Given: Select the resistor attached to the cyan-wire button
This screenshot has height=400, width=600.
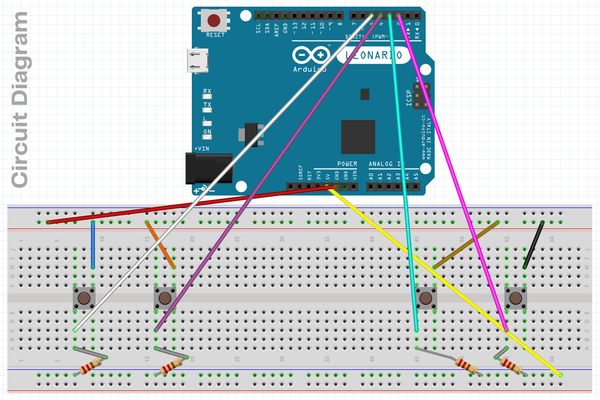Looking at the screenshot, I should pyautogui.click(x=466, y=366).
